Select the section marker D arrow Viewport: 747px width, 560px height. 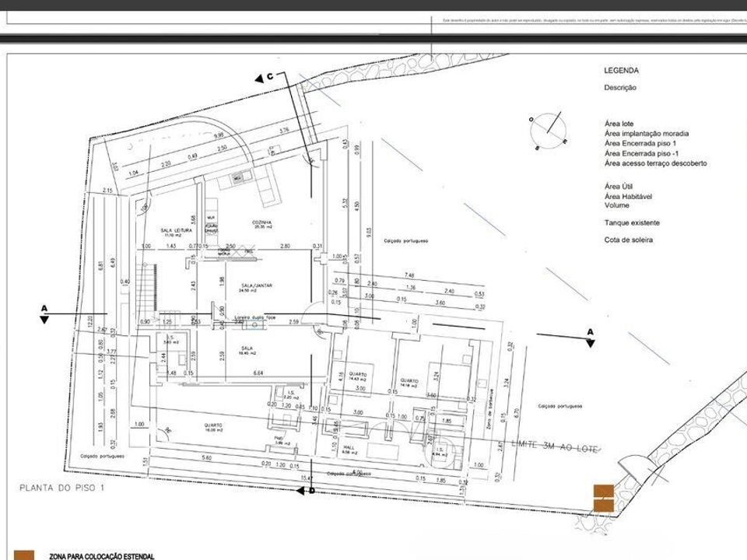pyautogui.click(x=300, y=491)
